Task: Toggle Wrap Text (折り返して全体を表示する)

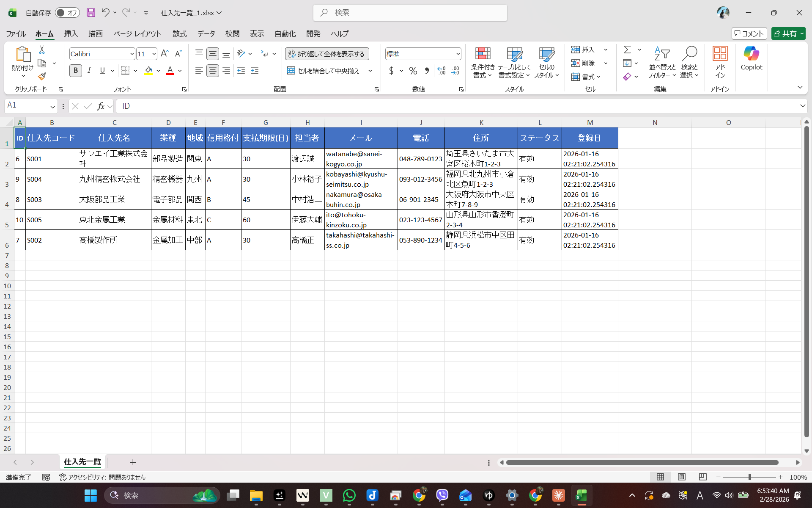Action: pos(327,54)
